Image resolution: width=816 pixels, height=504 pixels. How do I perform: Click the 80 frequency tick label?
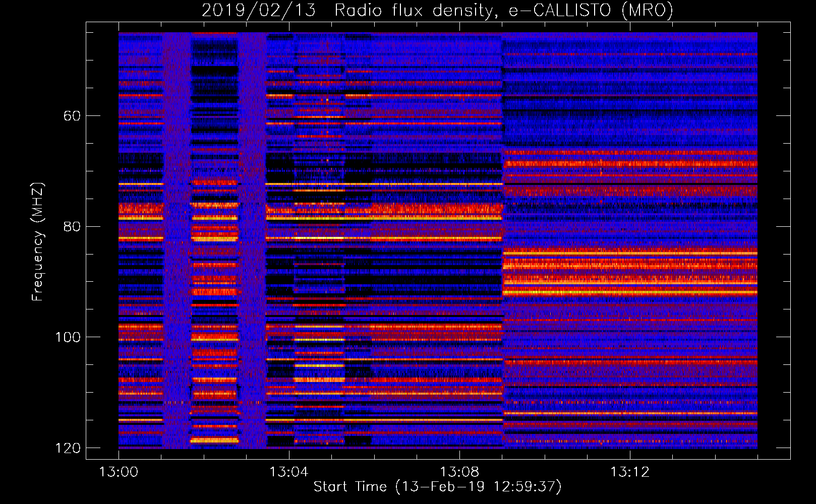tap(72, 226)
